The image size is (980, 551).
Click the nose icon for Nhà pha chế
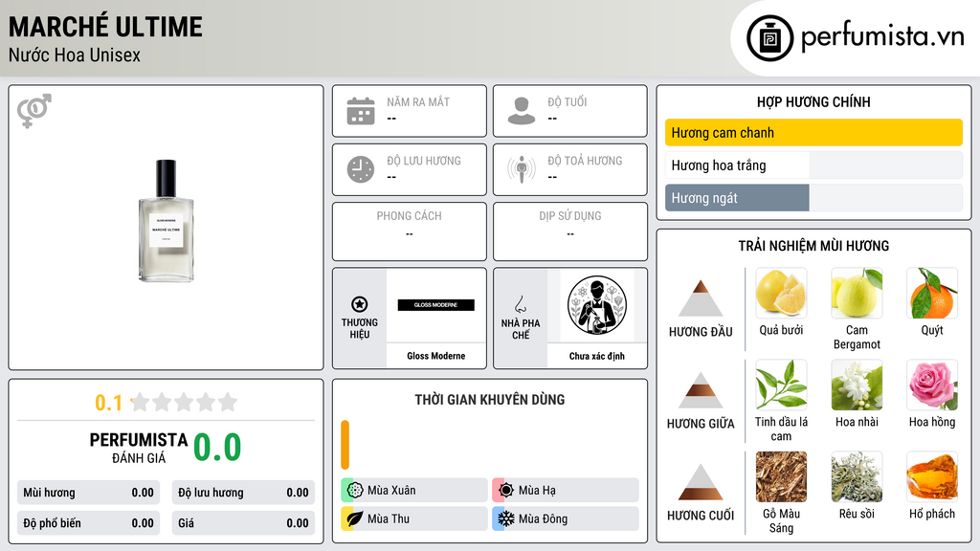520,304
